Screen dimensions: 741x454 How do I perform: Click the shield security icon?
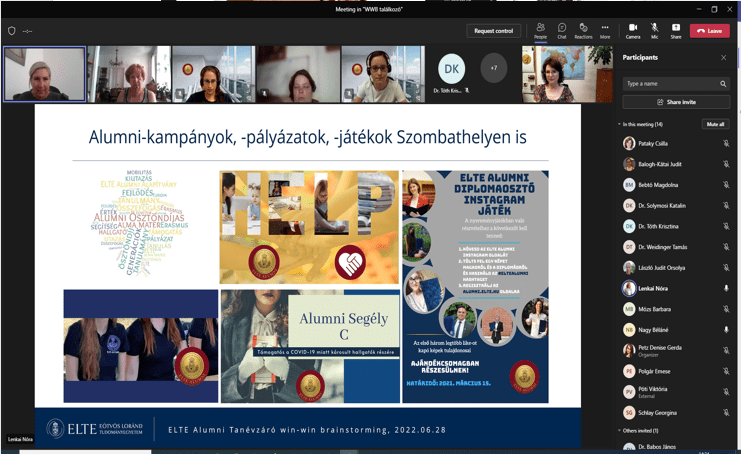(12, 31)
